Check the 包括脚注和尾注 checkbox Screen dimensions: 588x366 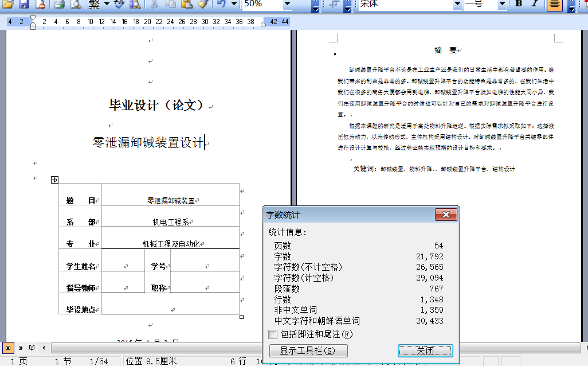click(273, 334)
